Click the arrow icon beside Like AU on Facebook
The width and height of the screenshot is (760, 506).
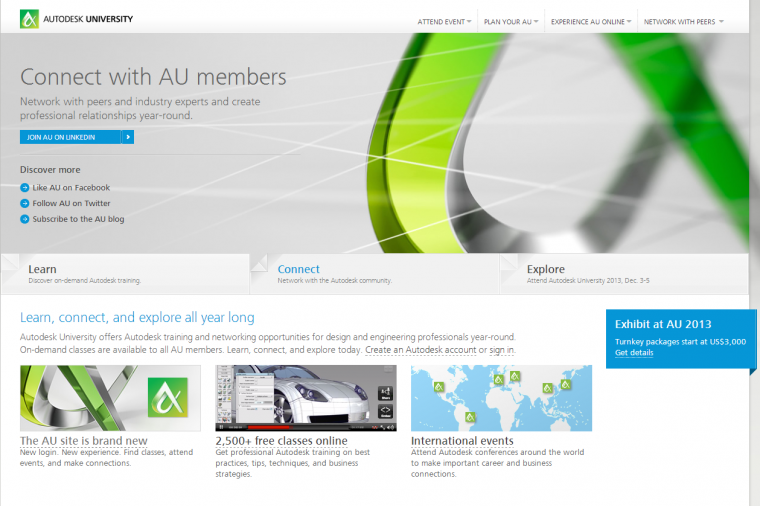25,188
